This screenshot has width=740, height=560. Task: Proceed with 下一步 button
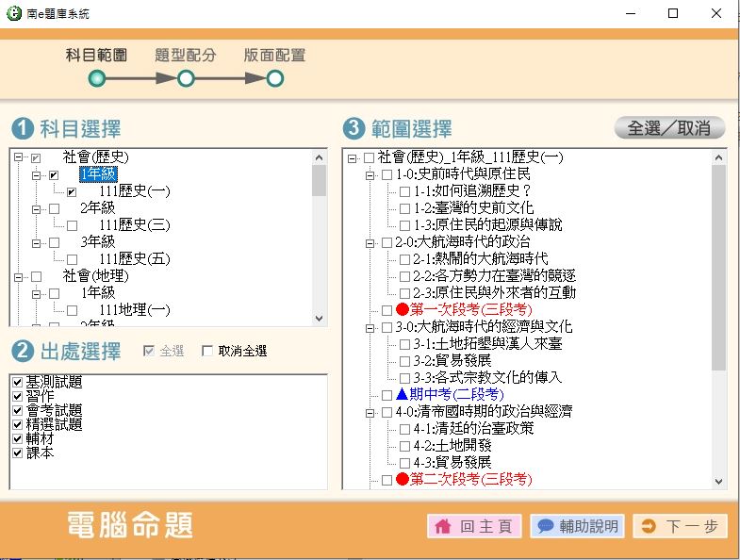[x=680, y=526]
